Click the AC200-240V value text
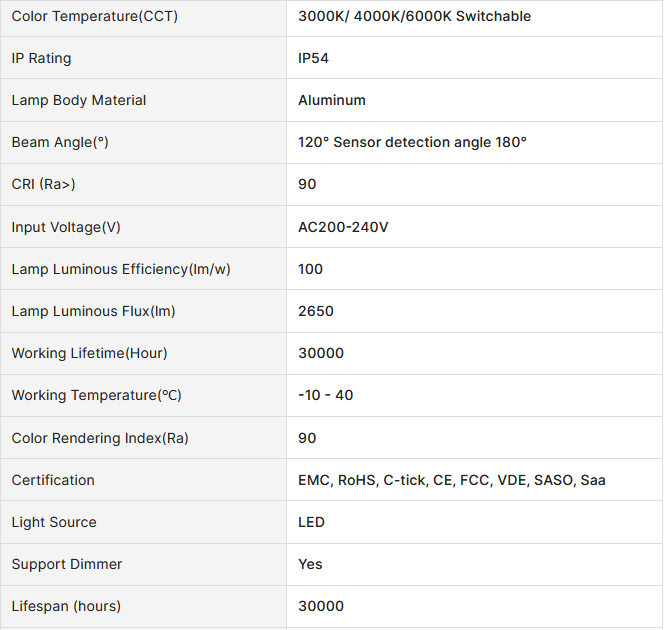 (343, 227)
